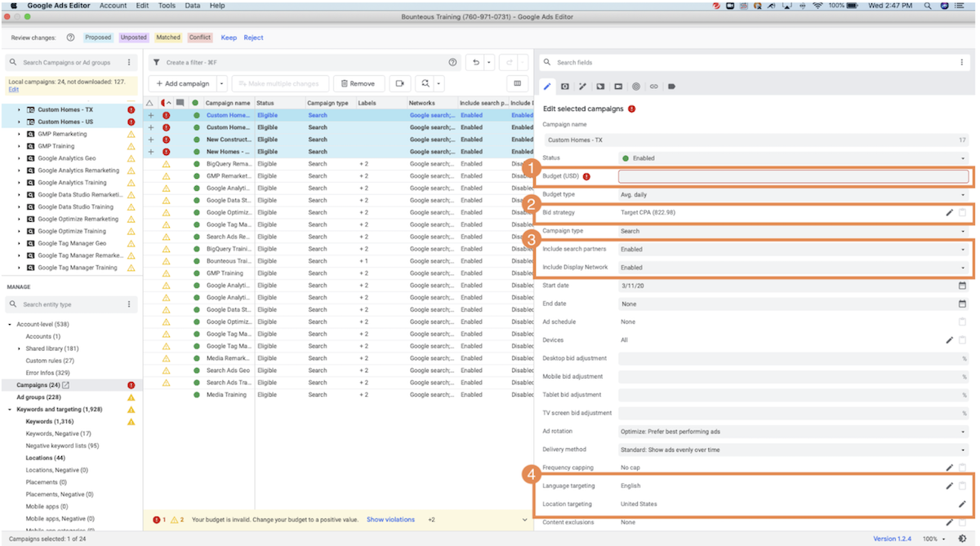Click the video camera icon beside Remove
This screenshot has height=546, width=980.
click(399, 83)
